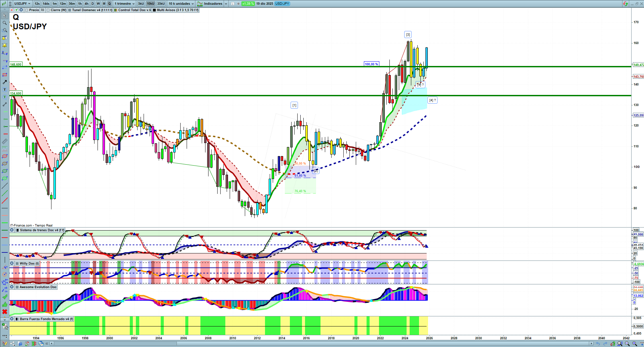Click the green up-arrow icon beside Precio

point(16,10)
